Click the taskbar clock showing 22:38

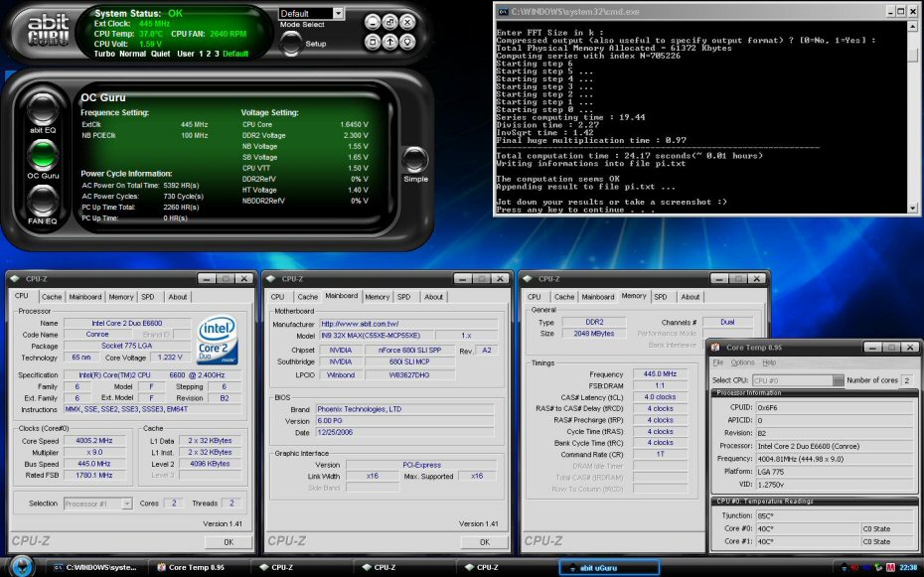[x=908, y=568]
